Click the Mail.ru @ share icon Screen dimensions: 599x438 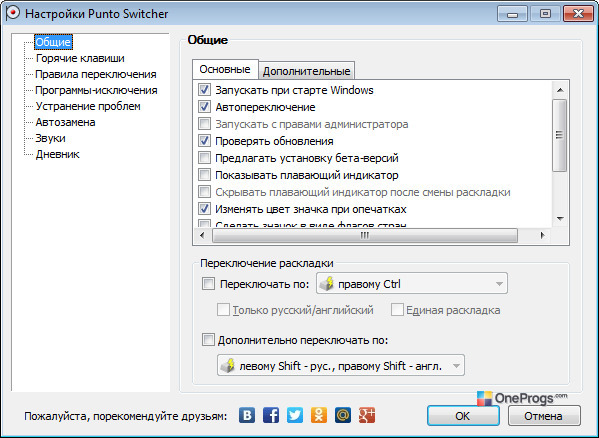[x=343, y=415]
